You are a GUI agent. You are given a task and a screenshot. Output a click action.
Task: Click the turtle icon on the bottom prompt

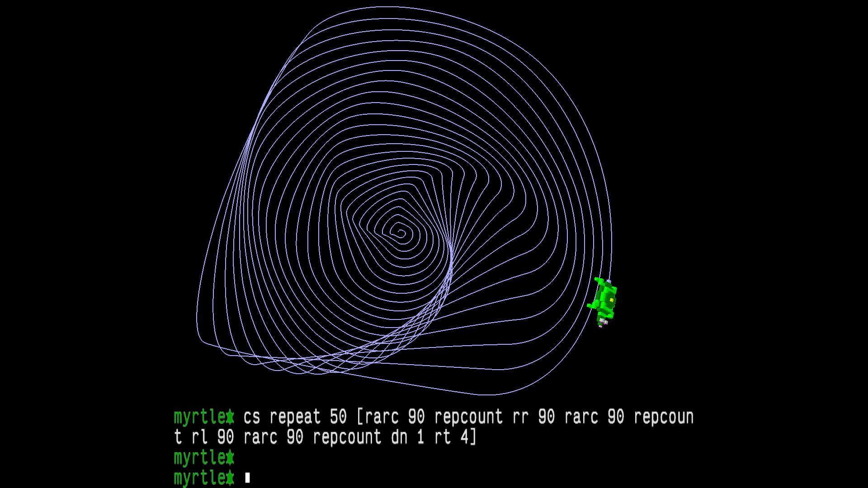pyautogui.click(x=231, y=478)
